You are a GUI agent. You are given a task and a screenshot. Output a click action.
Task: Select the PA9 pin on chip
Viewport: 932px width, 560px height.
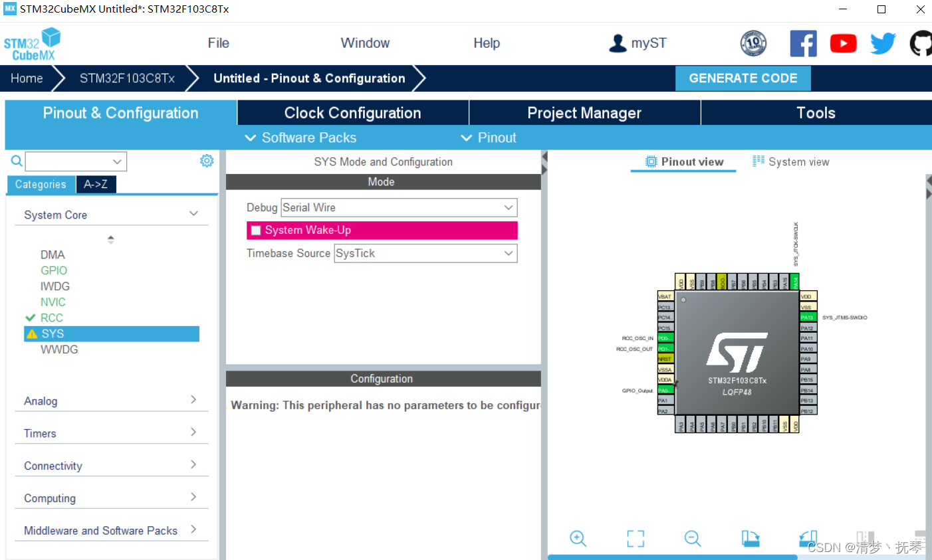point(808,359)
